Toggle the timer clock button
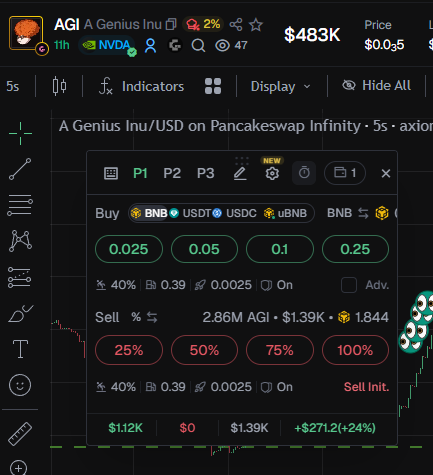 304,173
